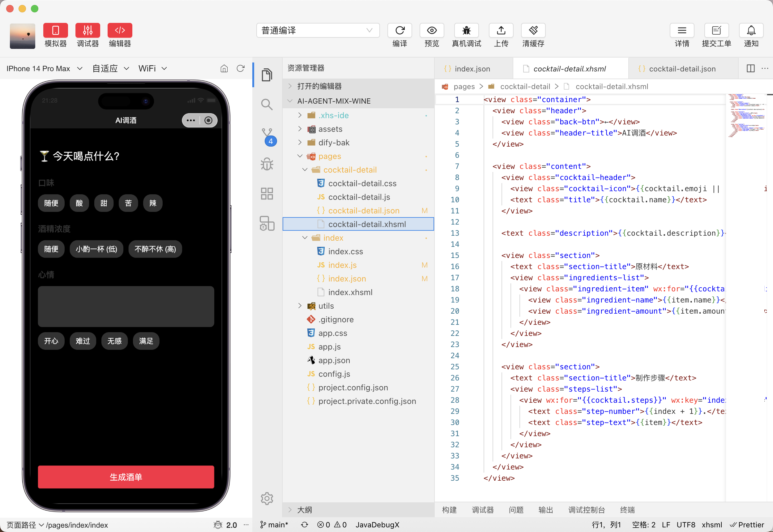Click the 生成酒单 generate button
Screen dimensions: 773x532
pos(126,477)
